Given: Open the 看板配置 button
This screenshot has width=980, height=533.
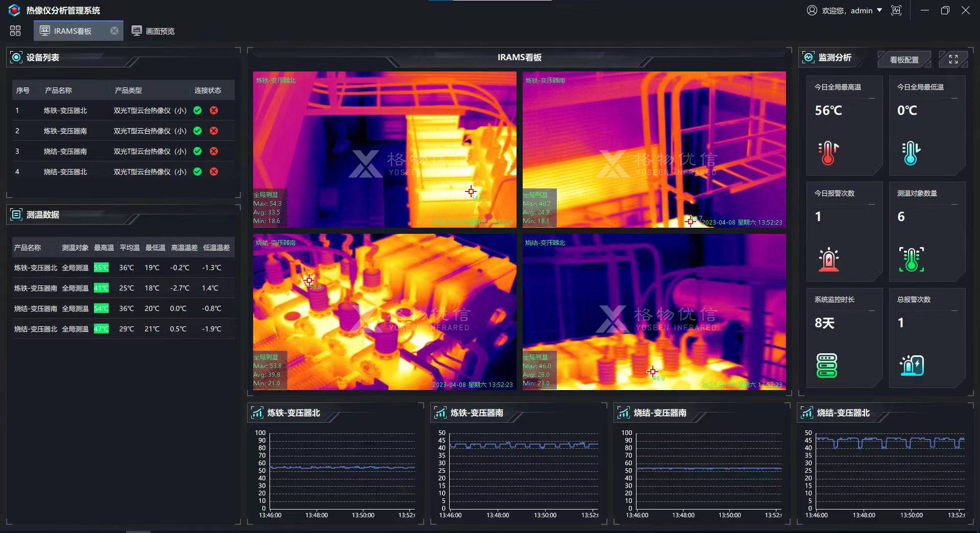Looking at the screenshot, I should (x=903, y=60).
